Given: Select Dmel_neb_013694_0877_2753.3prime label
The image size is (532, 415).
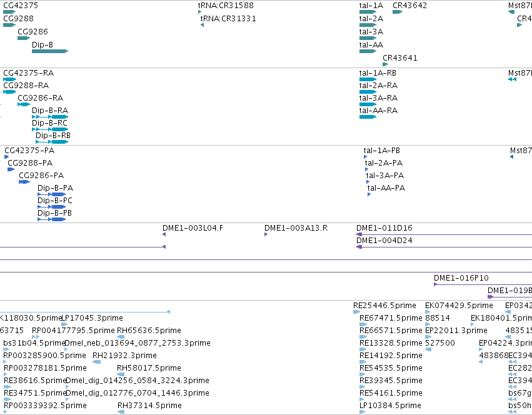Looking at the screenshot, I should [x=138, y=343].
